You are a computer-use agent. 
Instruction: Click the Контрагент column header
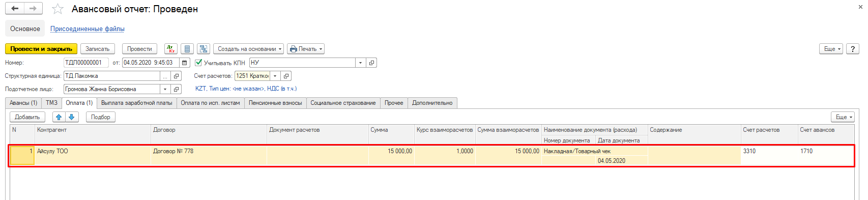pos(93,135)
